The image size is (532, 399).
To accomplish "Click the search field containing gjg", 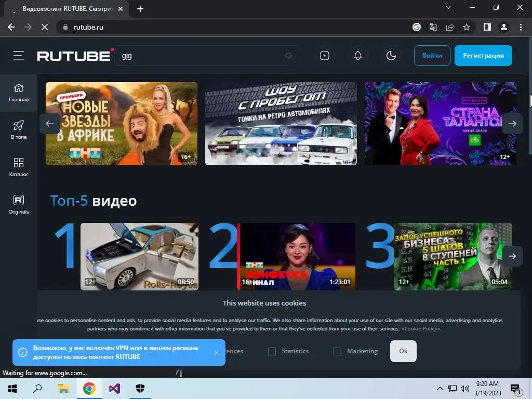I will click(207, 56).
